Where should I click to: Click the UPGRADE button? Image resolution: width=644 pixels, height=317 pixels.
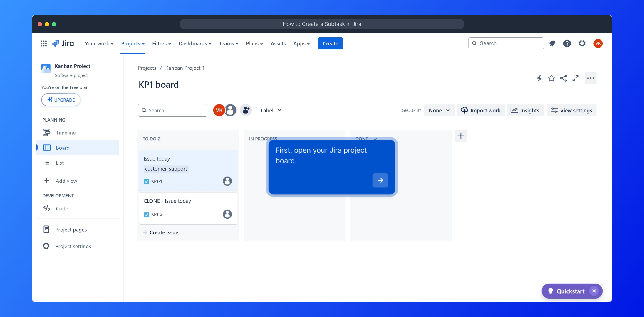pos(61,100)
